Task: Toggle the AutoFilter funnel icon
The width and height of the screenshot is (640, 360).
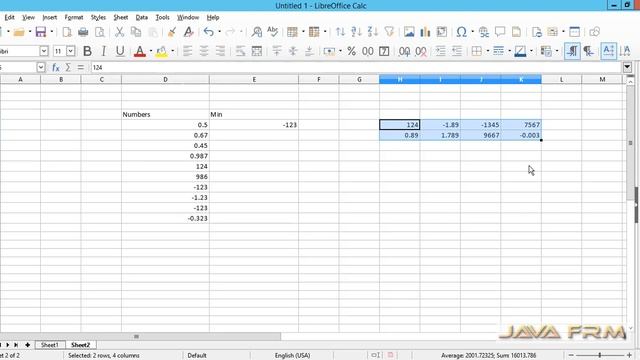Action: pyautogui.click(x=389, y=32)
